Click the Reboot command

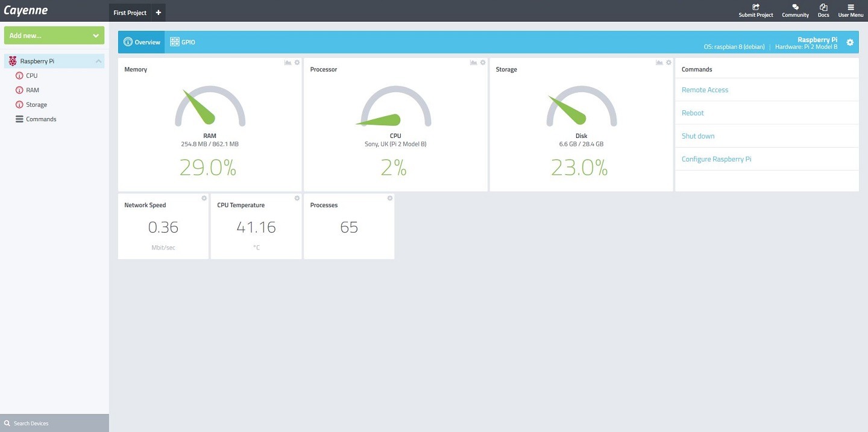pyautogui.click(x=693, y=113)
